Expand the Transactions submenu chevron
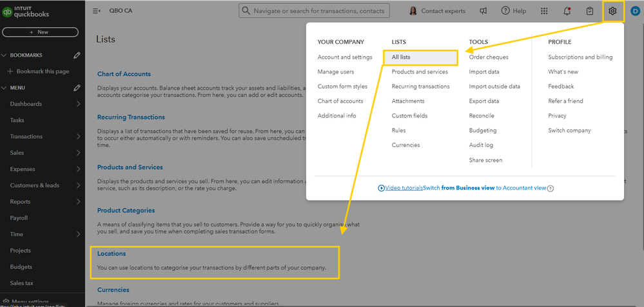The width and height of the screenshot is (644, 307). click(x=78, y=137)
